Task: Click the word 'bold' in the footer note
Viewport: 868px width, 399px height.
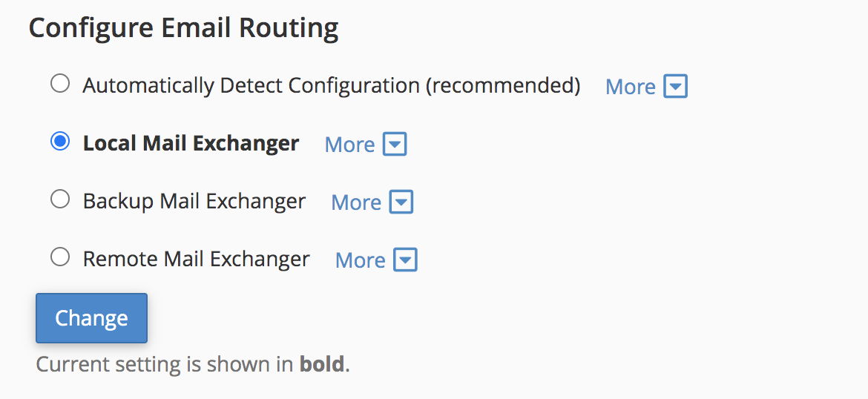Action: [322, 364]
